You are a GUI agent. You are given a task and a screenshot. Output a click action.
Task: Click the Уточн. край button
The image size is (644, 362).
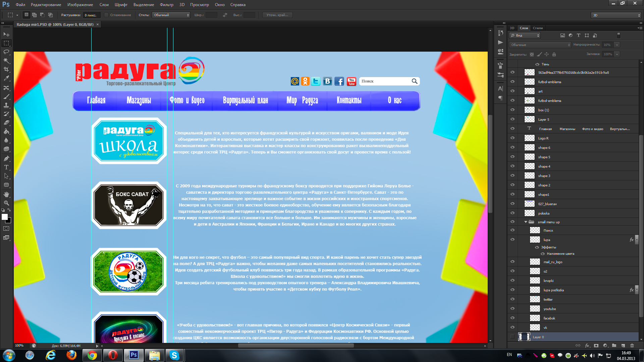coord(277,15)
